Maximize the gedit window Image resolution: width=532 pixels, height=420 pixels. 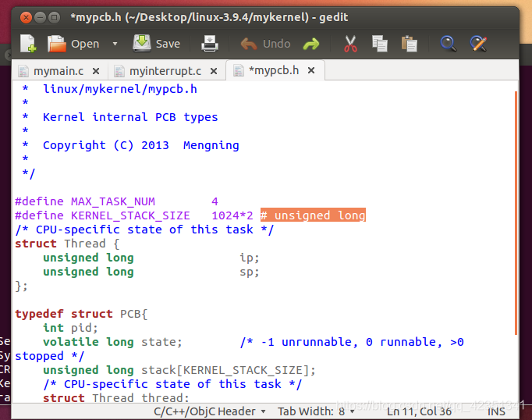point(54,17)
